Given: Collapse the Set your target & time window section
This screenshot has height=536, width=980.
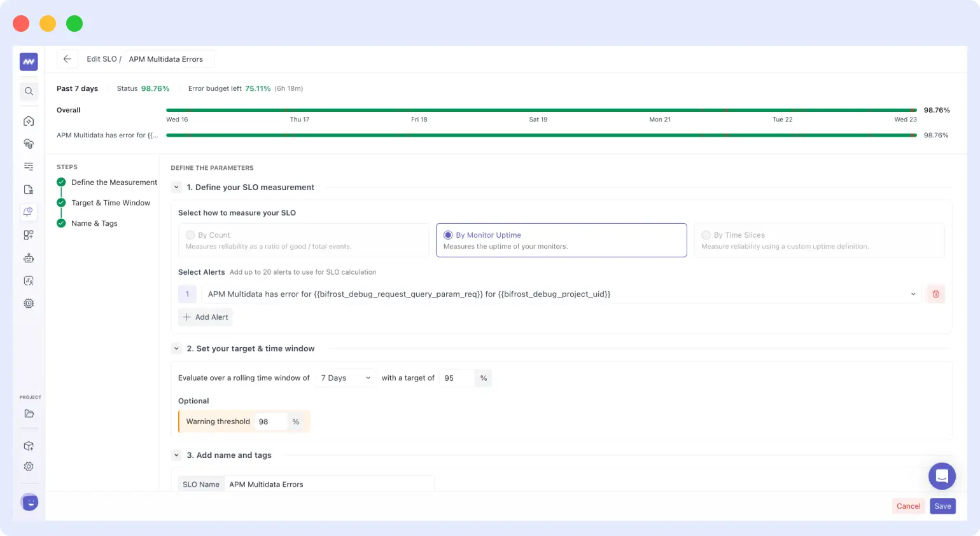Looking at the screenshot, I should 176,349.
